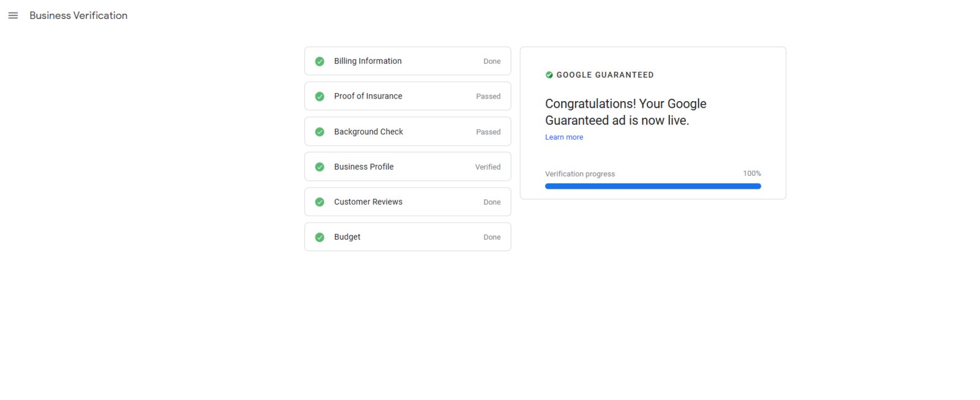The height and width of the screenshot is (400, 980).
Task: Select the checkmark icon beside Customer Reviews
Action: pos(319,202)
